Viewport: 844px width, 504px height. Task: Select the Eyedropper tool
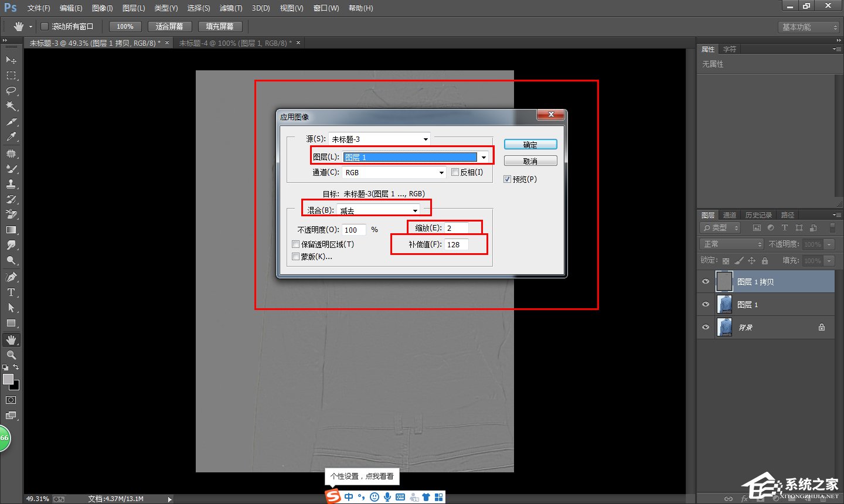(x=11, y=137)
